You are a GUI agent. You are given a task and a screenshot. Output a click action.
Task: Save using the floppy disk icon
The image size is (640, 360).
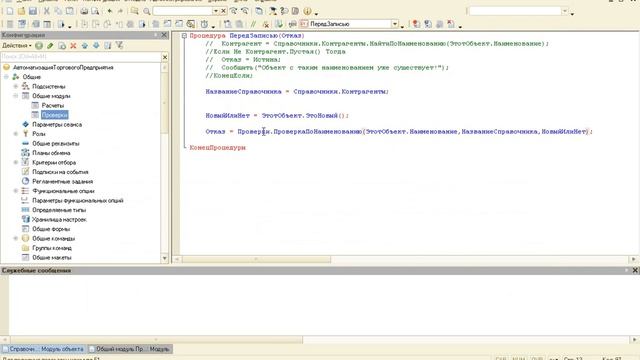(x=33, y=11)
